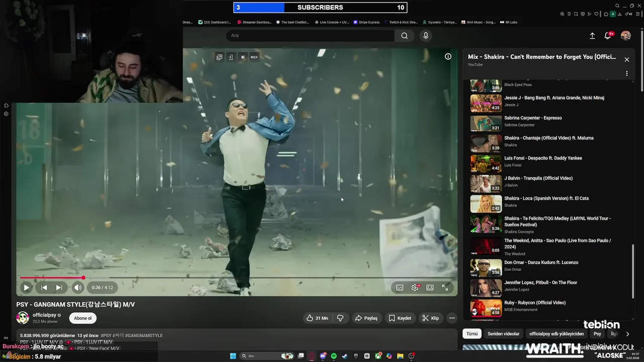This screenshot has width=644, height=362.
Task: Expand chips with right arrow
Action: pyautogui.click(x=627, y=334)
